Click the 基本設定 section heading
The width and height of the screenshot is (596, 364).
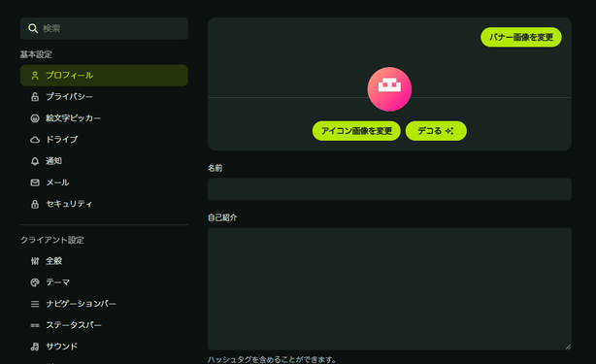(36, 54)
